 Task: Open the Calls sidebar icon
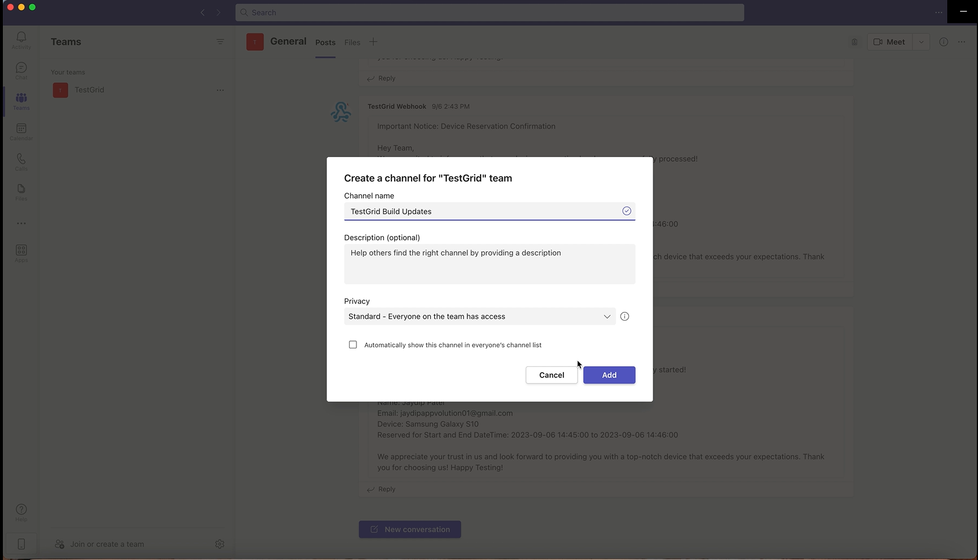(x=21, y=162)
